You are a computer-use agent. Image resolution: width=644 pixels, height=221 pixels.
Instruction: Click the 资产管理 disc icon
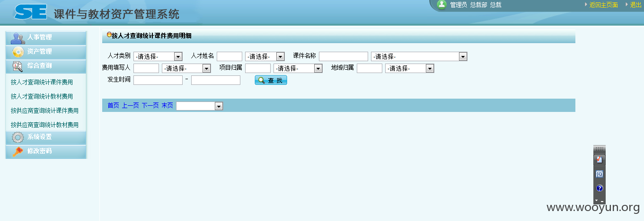18,52
